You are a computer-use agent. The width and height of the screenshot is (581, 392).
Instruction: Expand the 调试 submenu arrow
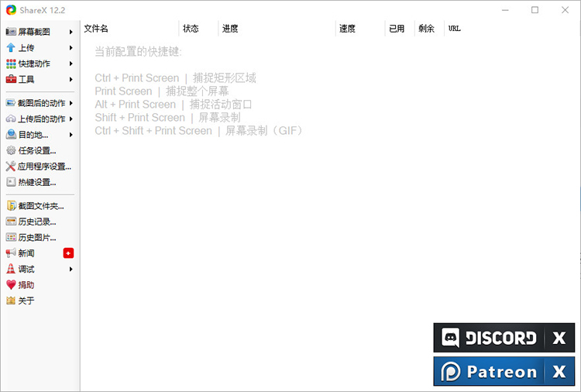[71, 269]
